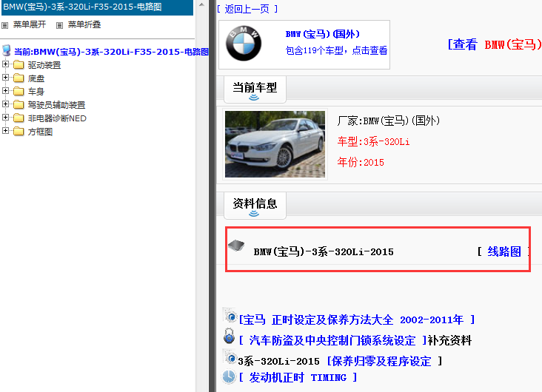The width and height of the screenshot is (542, 392).
Task: Open 宝马 正时设定及保养方法大全 2002-2011年 link
Action: (x=357, y=320)
